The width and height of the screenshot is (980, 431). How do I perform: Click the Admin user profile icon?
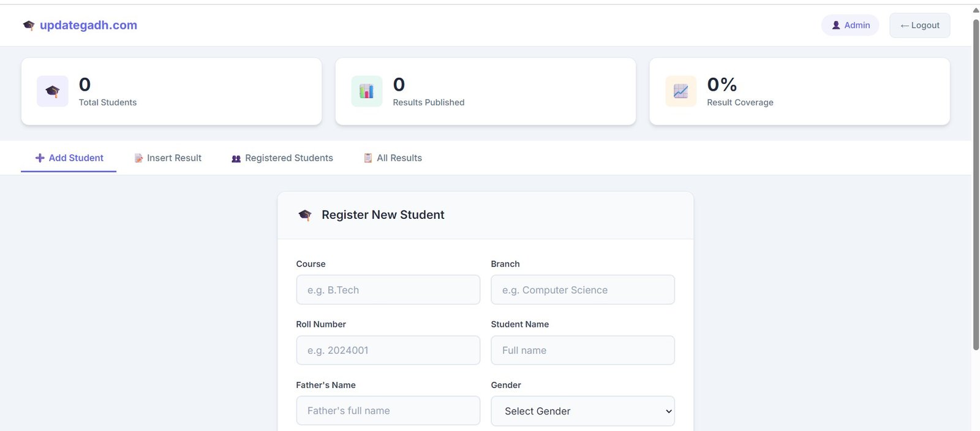click(836, 25)
